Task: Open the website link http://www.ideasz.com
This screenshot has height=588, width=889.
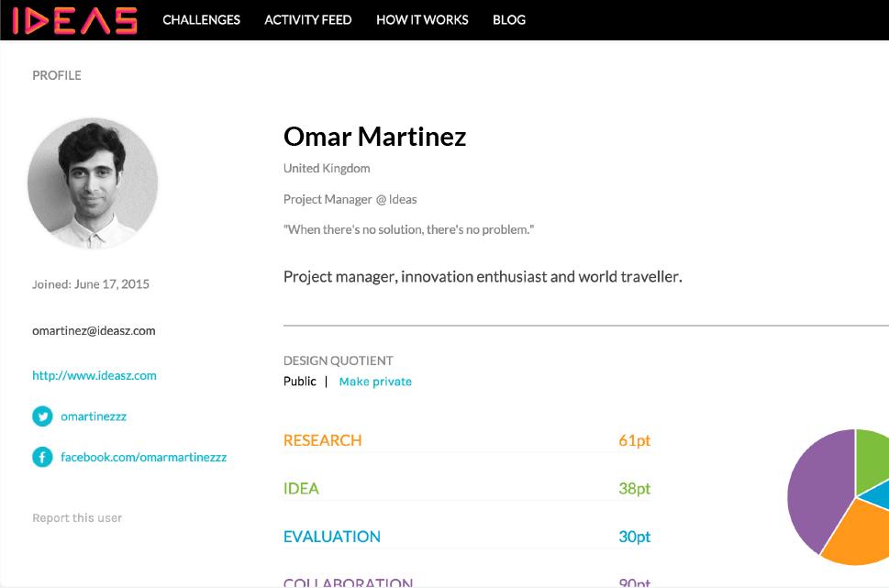Action: (94, 375)
